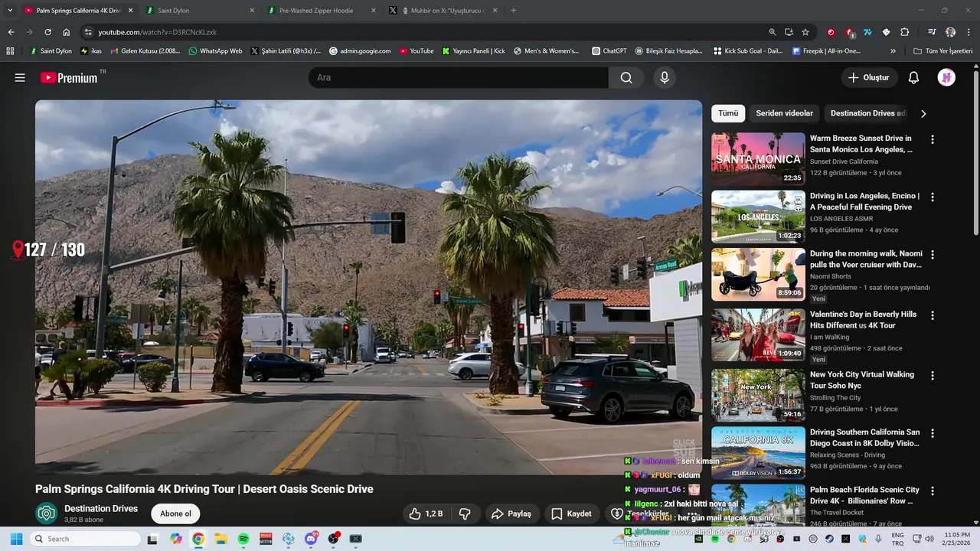The height and width of the screenshot is (551, 980).
Task: Open the Tüm Yer İşaretleri folder
Action: (943, 51)
